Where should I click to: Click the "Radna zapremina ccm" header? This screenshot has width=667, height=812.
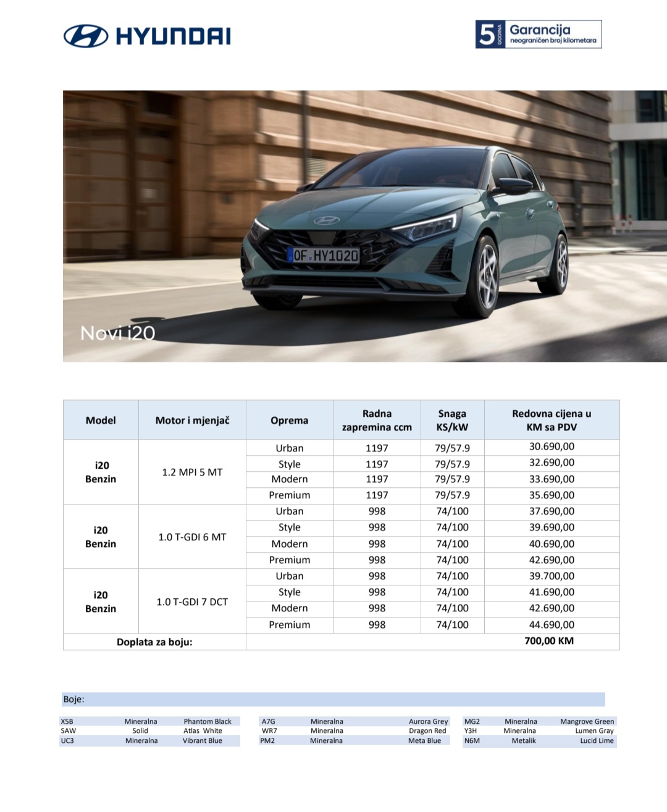coord(377,420)
